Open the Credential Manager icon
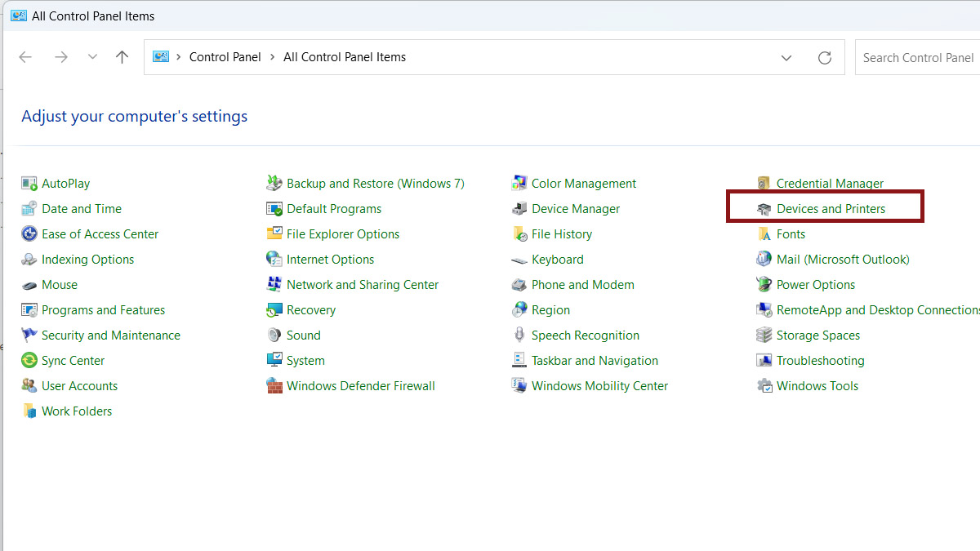Viewport: 980px width, 551px height. [x=764, y=184]
